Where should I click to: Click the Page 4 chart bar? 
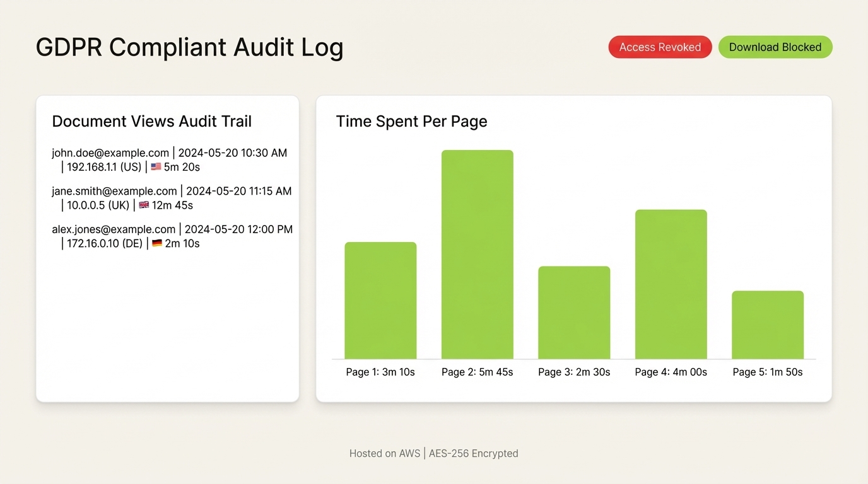pyautogui.click(x=671, y=284)
